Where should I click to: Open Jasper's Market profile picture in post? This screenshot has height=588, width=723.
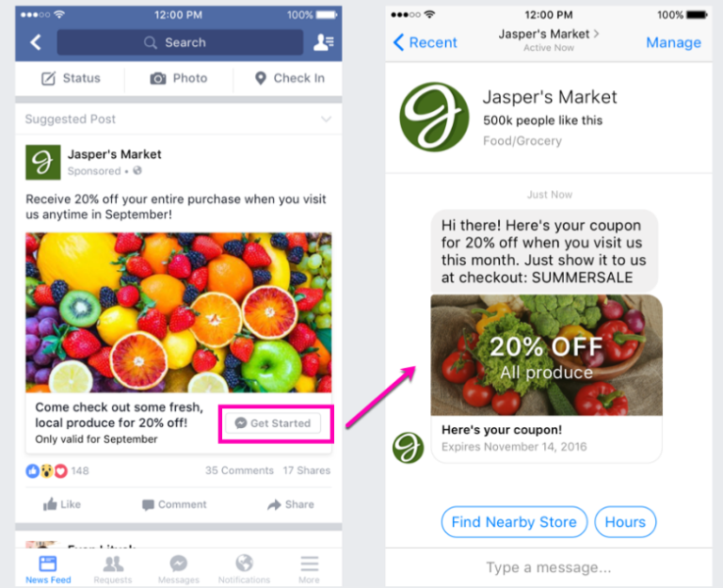pos(43,162)
